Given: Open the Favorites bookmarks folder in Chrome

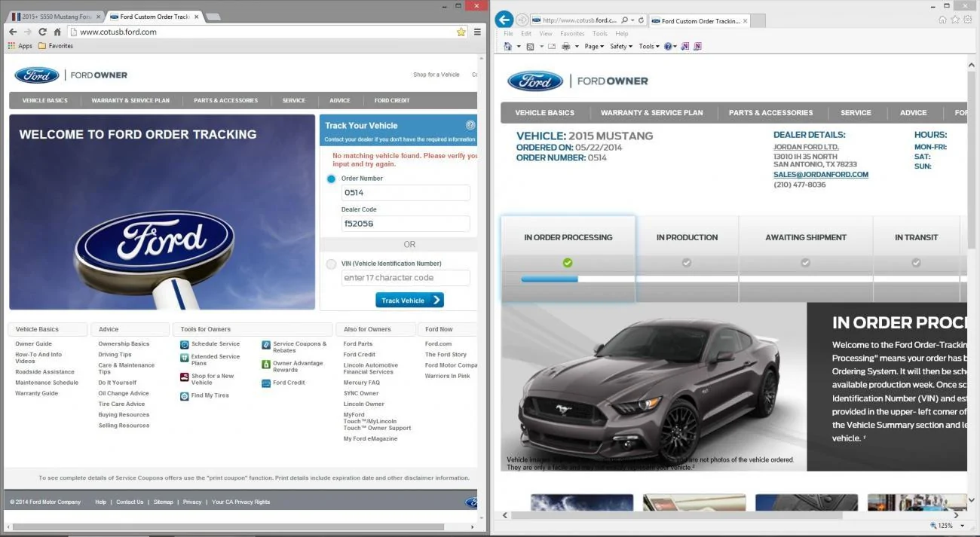Looking at the screenshot, I should pos(56,46).
